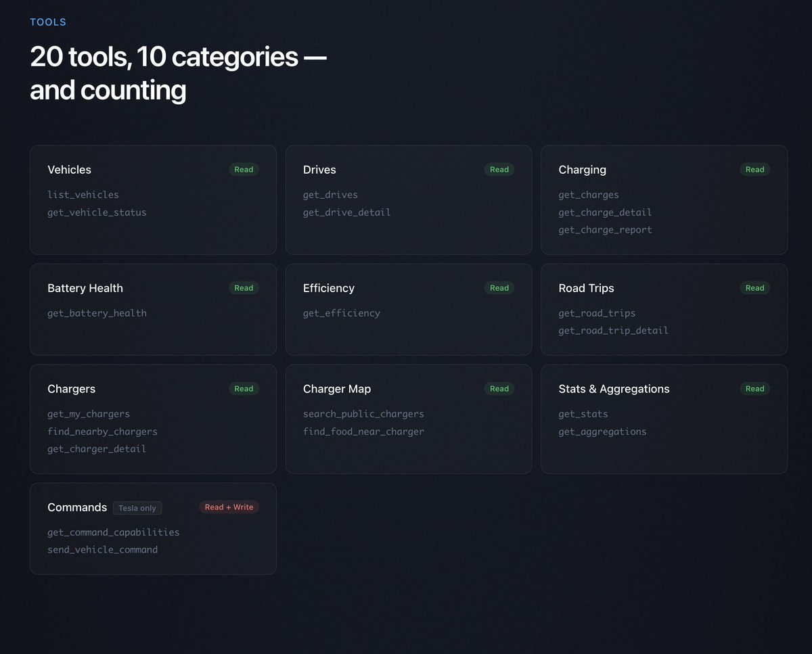Click get_charge_detail tool name

point(605,212)
